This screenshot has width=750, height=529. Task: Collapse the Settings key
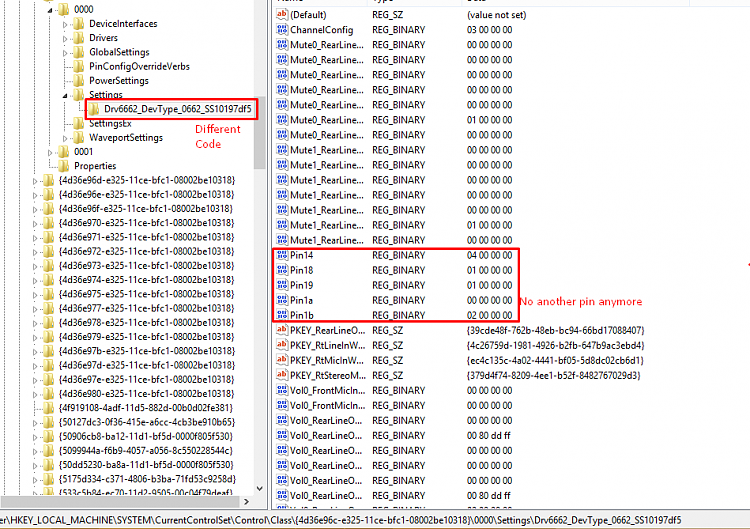click(x=65, y=96)
